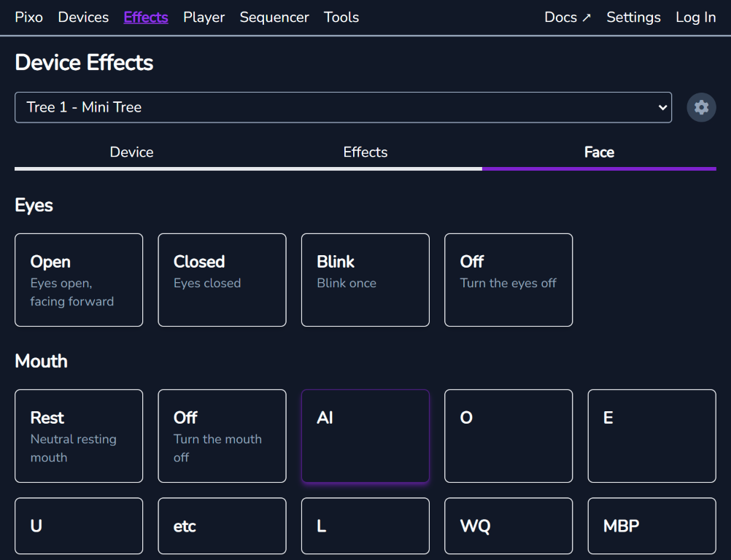Open the Tree 1 - Mini Tree device dropdown
This screenshot has width=731, height=560.
click(x=343, y=107)
